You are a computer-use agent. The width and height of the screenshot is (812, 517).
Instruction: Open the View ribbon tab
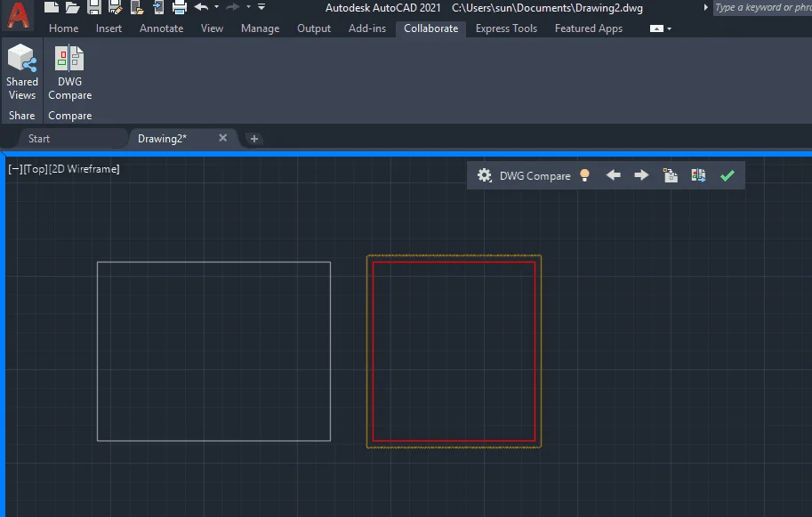[212, 28]
